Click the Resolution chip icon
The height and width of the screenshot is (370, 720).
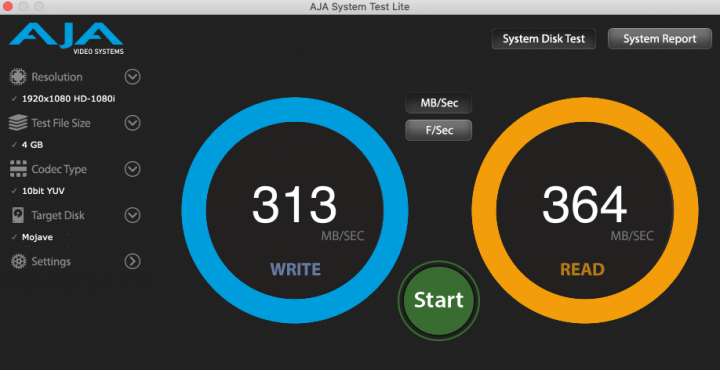[17, 77]
